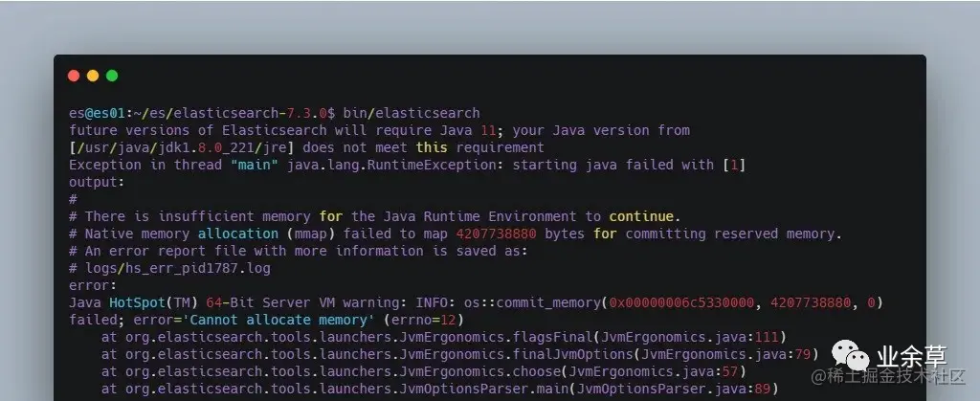Viewport: 980px width, 401px height.
Task: Click the 'output:' line
Action: 97,183
